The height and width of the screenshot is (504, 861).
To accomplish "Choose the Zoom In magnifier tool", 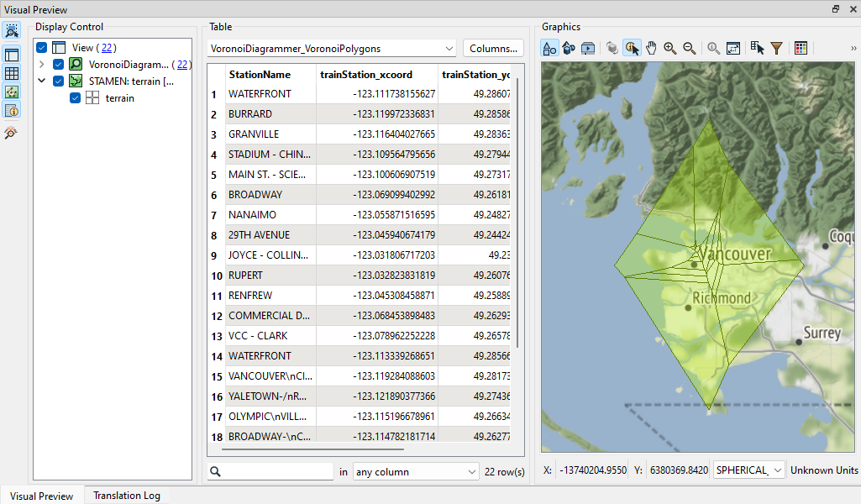I will click(x=670, y=49).
